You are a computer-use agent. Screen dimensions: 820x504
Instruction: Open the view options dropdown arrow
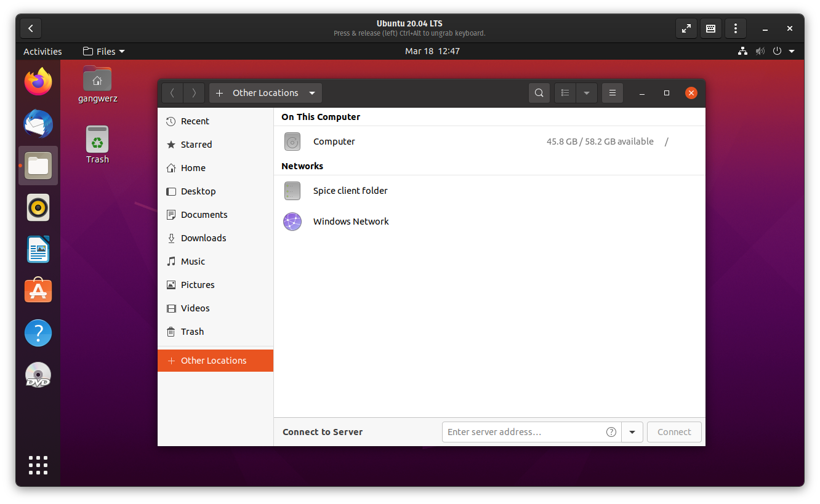coord(586,92)
